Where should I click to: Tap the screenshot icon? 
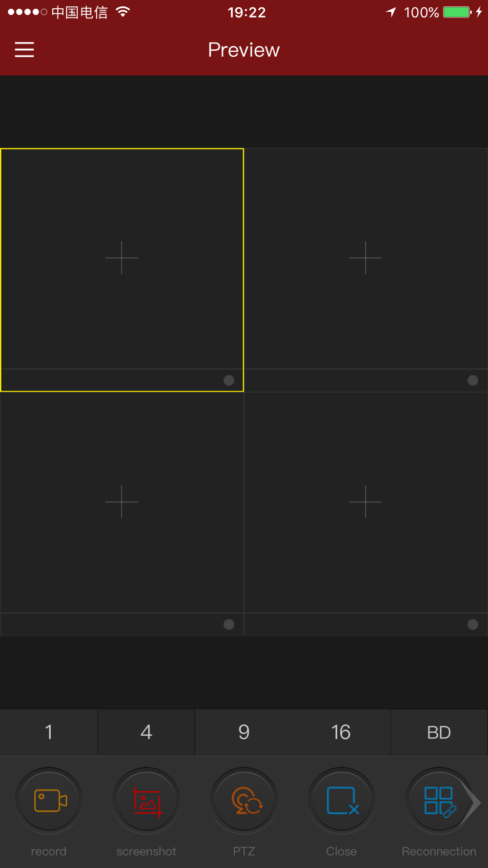(146, 801)
